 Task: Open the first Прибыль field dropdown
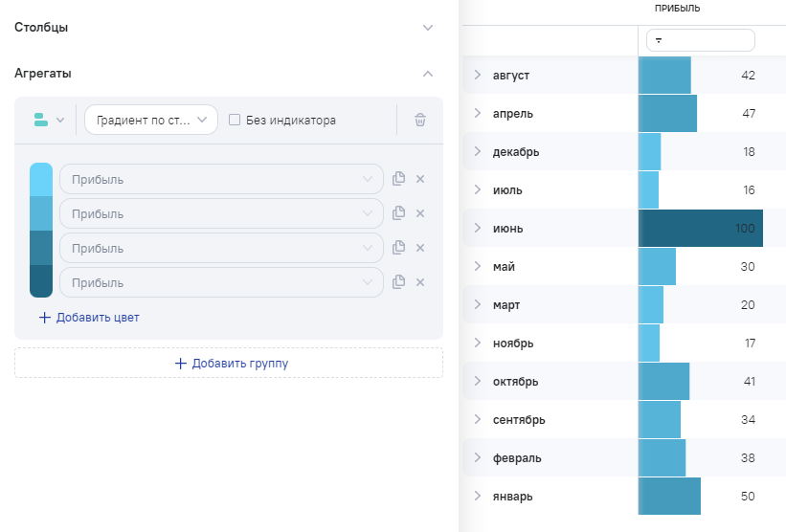click(221, 179)
